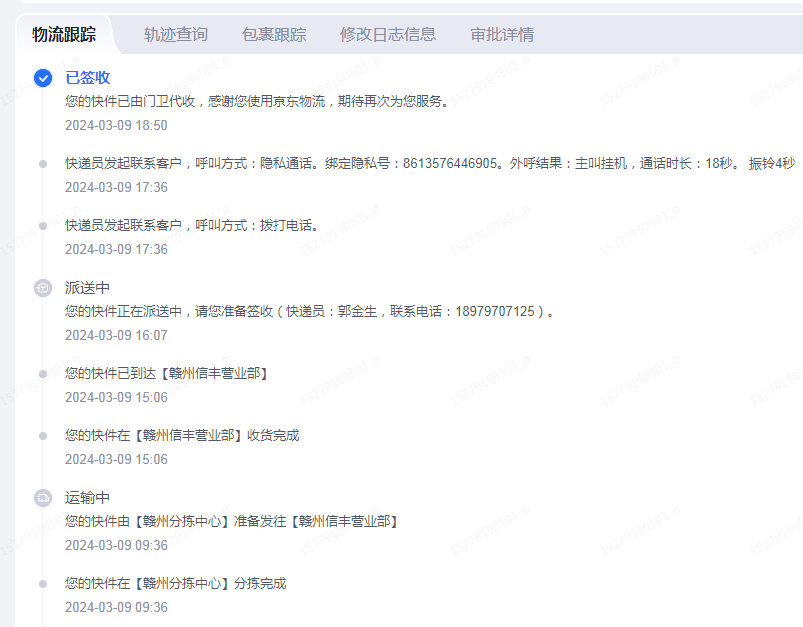Viewport: 803px width, 627px height.
Task: Click timestamp 2024-03-09 18:50
Action: [116, 126]
